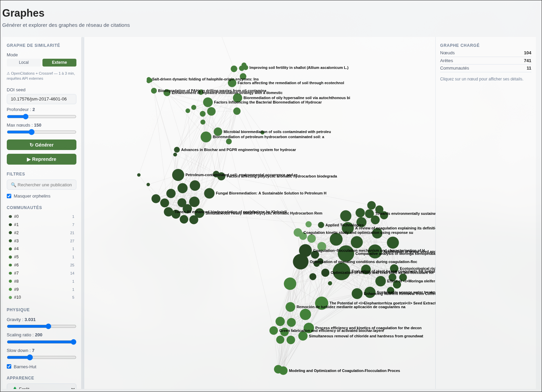Adjust the Gravity slider

[41, 326]
